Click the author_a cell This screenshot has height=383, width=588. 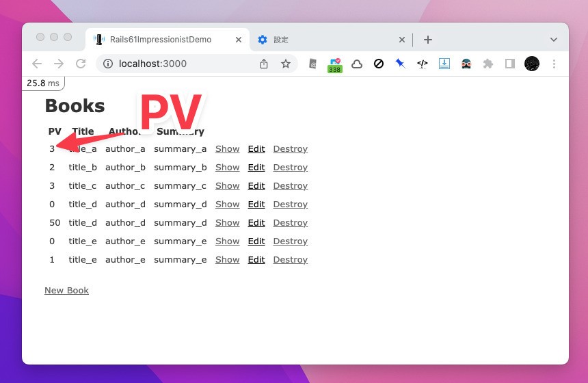125,149
